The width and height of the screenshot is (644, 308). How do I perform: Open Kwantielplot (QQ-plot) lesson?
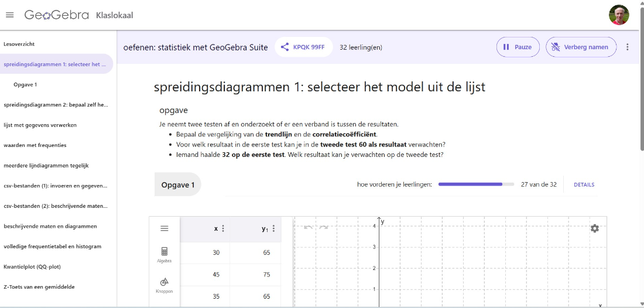32,266
